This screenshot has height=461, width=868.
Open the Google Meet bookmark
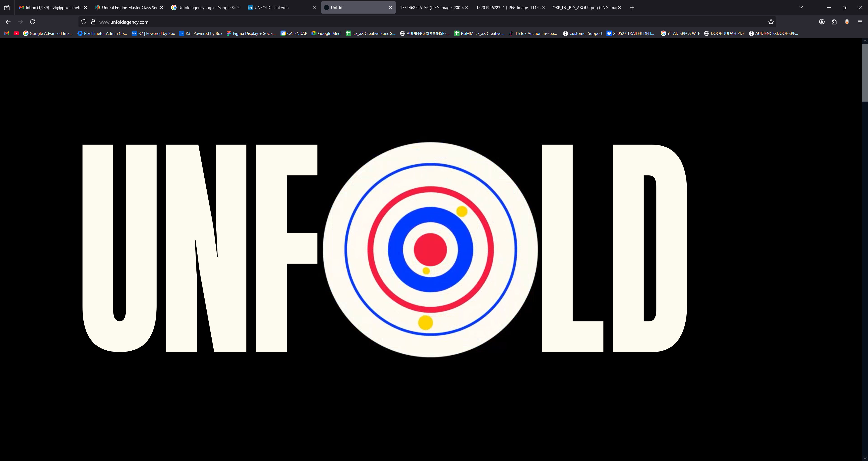coord(326,33)
